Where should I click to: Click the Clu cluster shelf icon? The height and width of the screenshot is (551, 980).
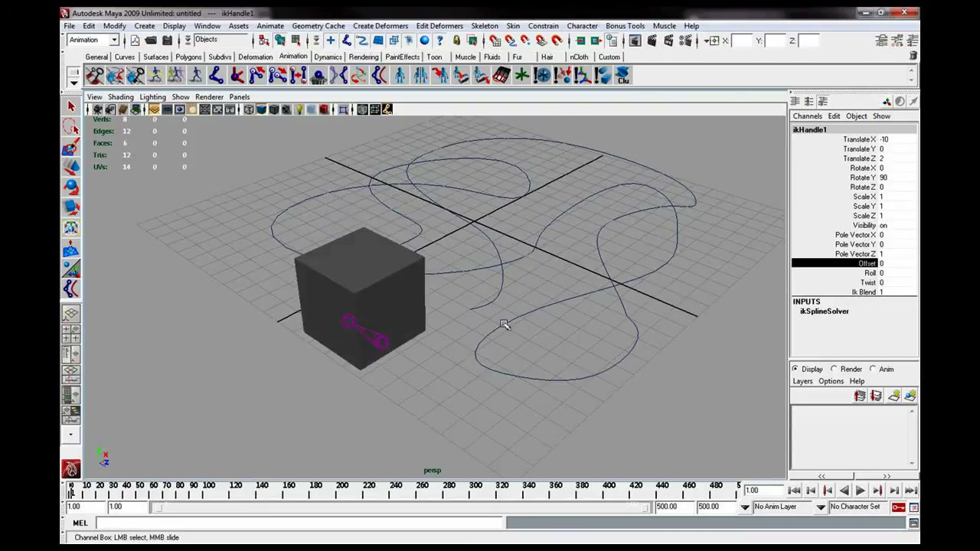(x=622, y=75)
